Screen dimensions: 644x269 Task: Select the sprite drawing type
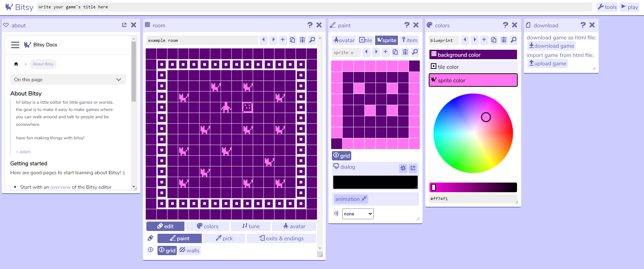coord(387,40)
